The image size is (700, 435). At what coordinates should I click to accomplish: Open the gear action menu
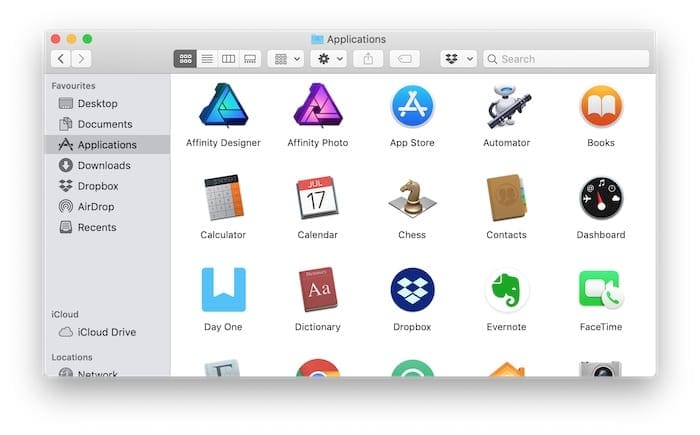328,59
